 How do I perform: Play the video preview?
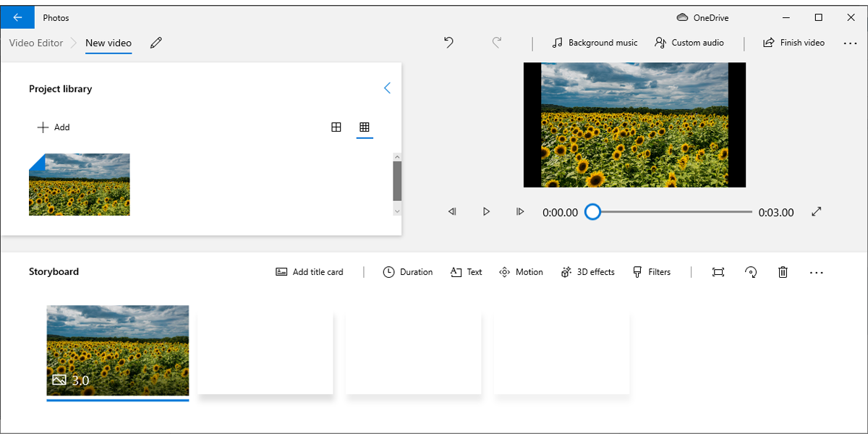click(486, 212)
